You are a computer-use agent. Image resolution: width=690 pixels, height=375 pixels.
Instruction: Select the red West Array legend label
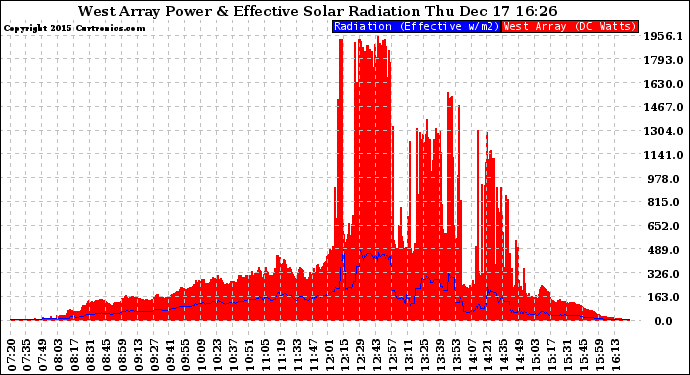click(570, 26)
